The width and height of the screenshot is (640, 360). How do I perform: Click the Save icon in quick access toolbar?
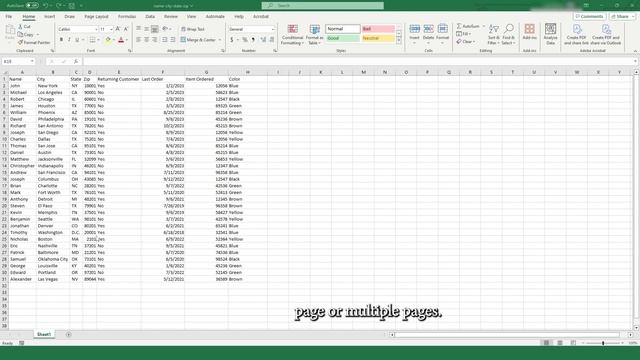point(71,6)
